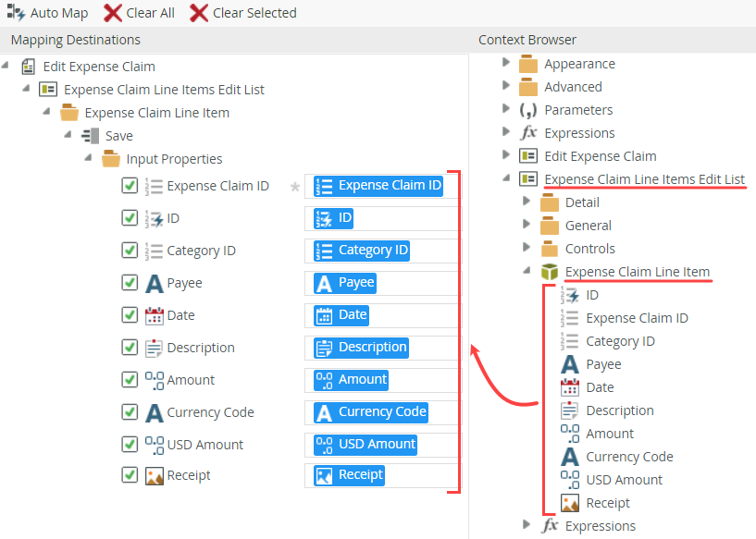Select the Description mapped value token
756x539 pixels.
pos(361,348)
